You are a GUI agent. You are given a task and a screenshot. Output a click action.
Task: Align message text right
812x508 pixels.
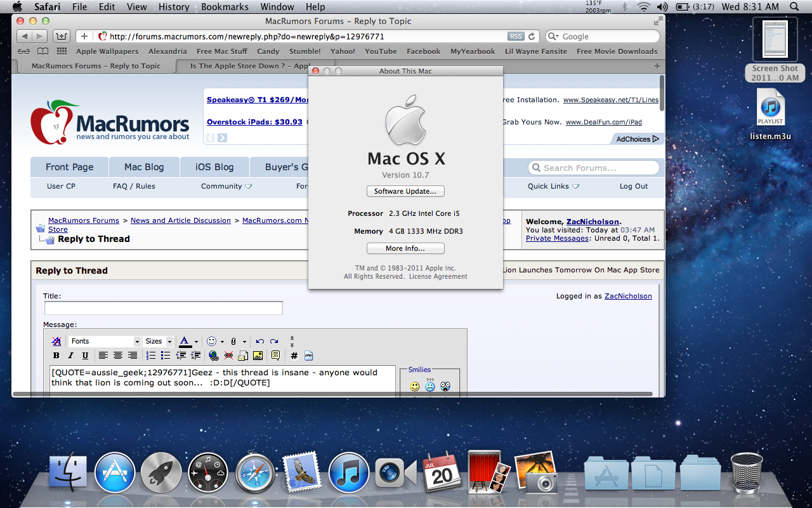click(133, 356)
